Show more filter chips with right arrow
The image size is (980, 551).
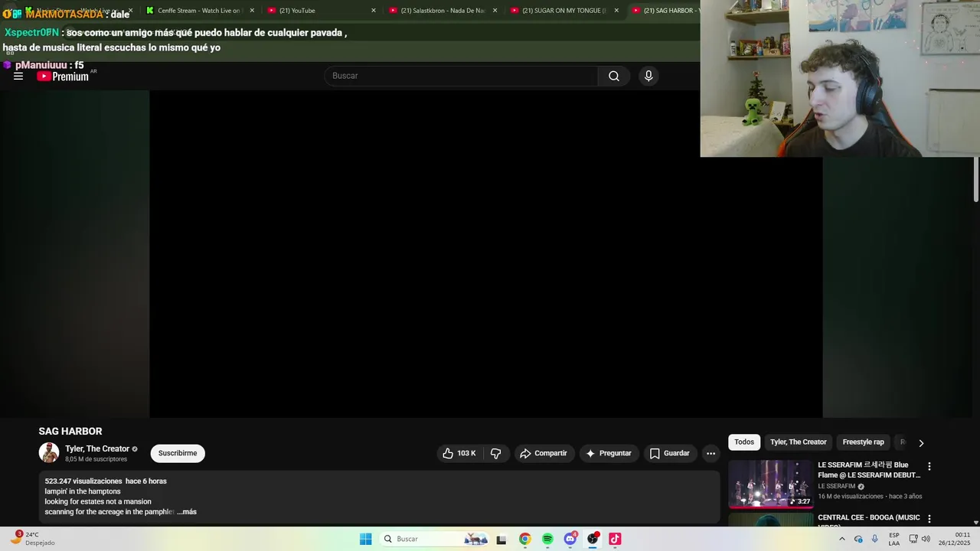pos(921,443)
